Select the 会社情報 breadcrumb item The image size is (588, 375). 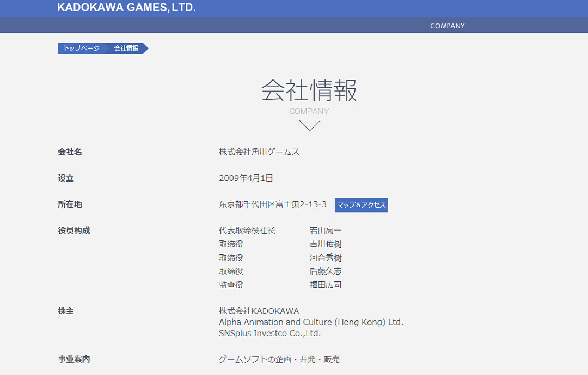[126, 49]
